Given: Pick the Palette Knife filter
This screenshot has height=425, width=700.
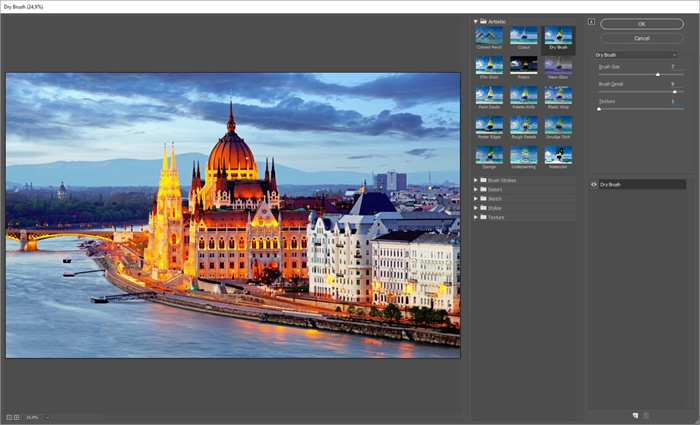Looking at the screenshot, I should coord(523,94).
